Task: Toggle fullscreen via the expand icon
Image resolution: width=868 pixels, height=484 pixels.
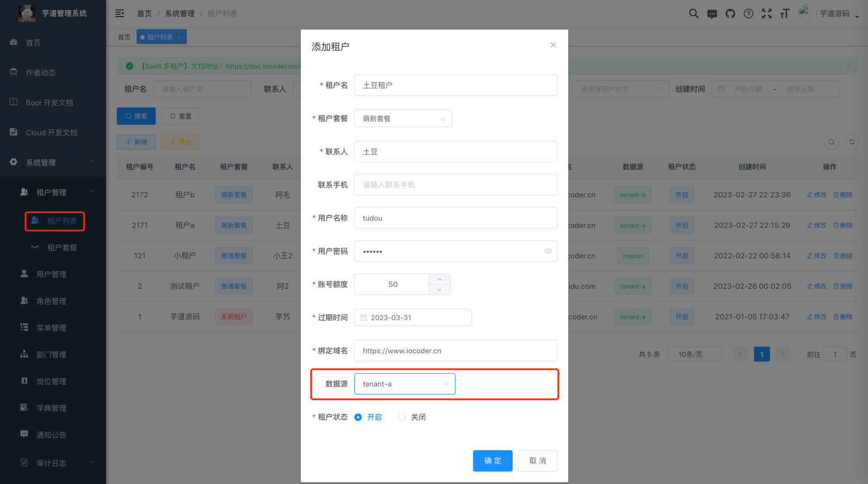Action: [x=766, y=13]
